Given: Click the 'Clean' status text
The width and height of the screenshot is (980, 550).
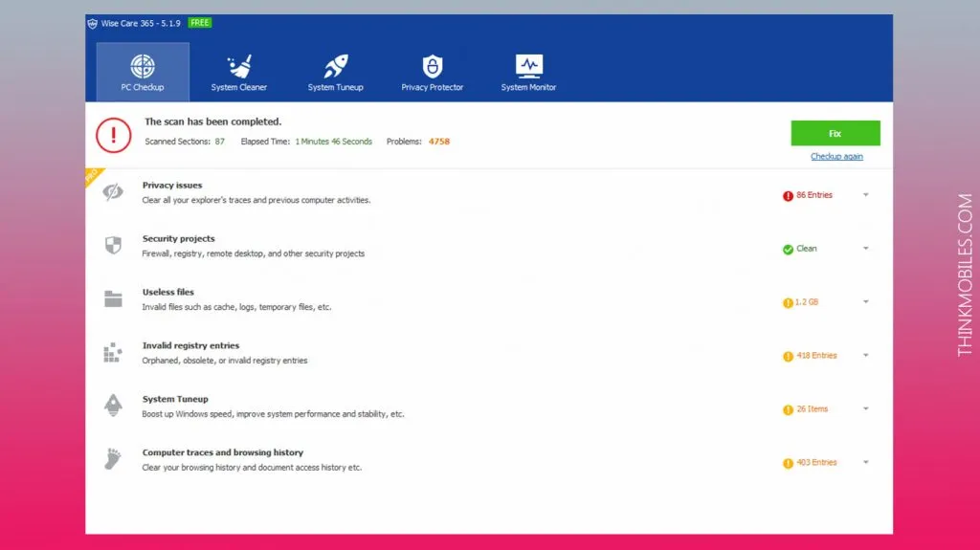Looking at the screenshot, I should [806, 248].
